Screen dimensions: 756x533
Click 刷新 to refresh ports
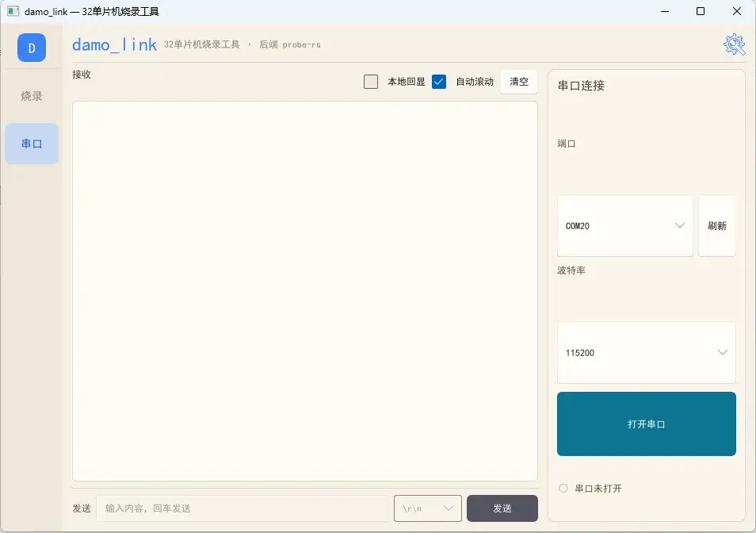[x=717, y=226]
